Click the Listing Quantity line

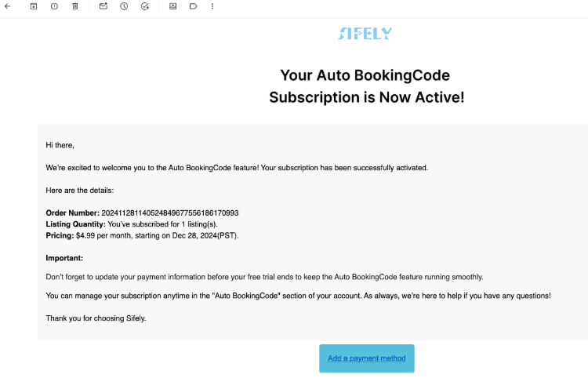tap(132, 224)
